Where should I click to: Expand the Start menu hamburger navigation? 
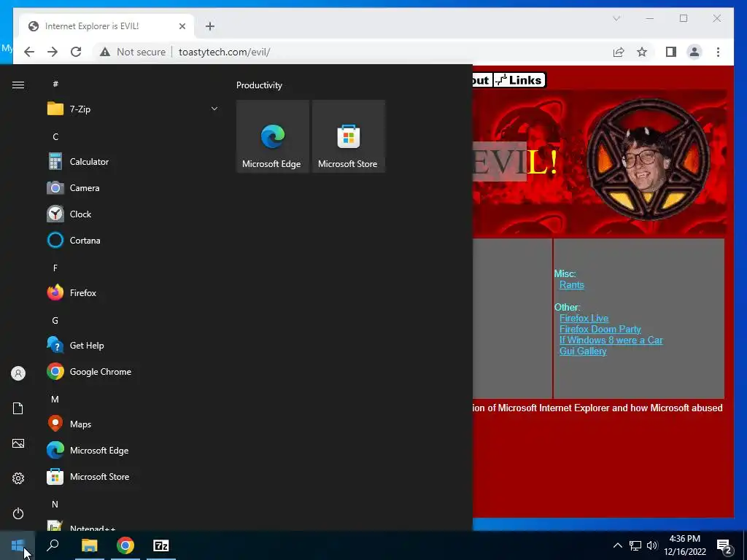[x=18, y=85]
